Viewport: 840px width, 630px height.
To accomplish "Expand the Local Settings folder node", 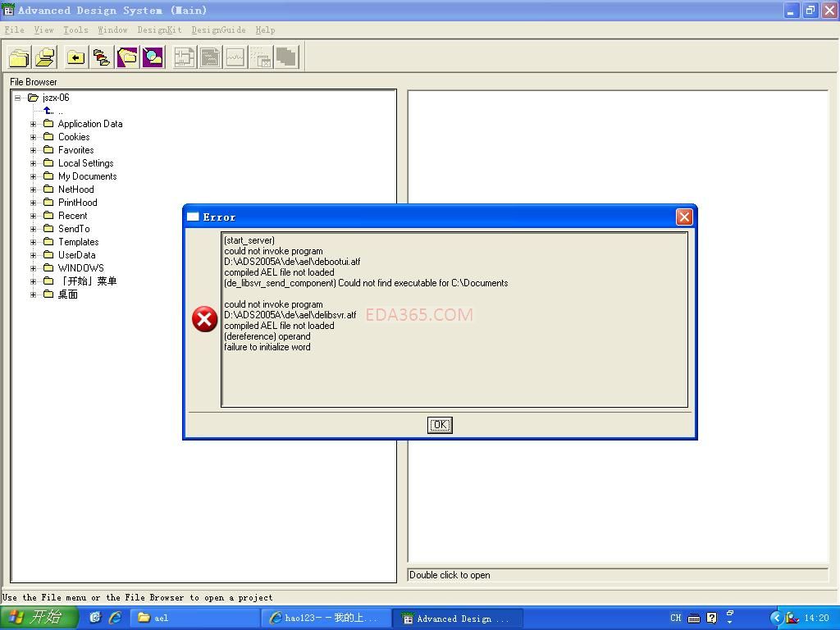I will (33, 163).
